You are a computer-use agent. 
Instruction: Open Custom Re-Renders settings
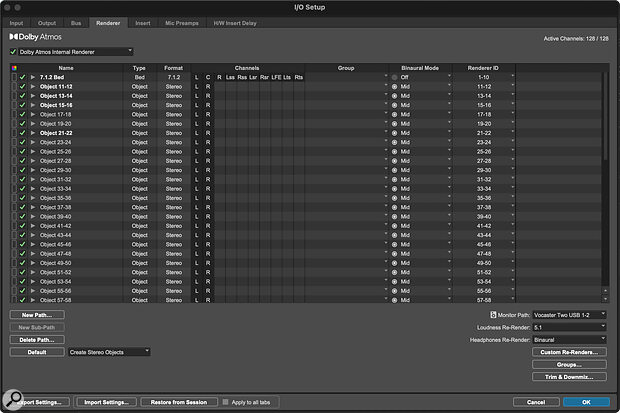[x=569, y=352]
